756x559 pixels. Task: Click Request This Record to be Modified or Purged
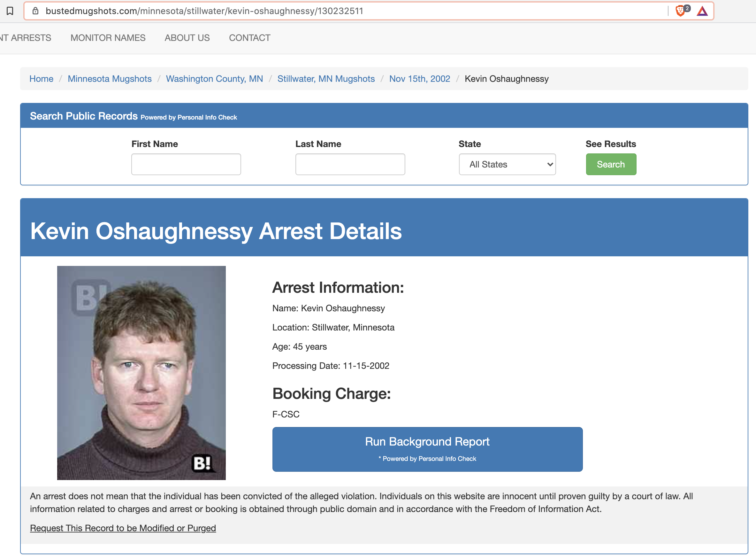tap(123, 528)
